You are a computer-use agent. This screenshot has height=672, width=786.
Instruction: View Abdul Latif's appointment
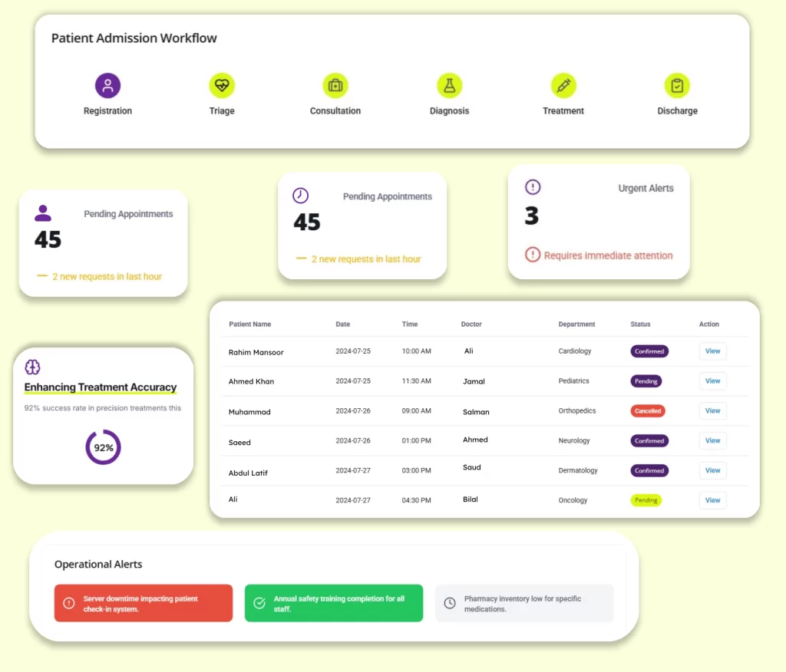712,470
